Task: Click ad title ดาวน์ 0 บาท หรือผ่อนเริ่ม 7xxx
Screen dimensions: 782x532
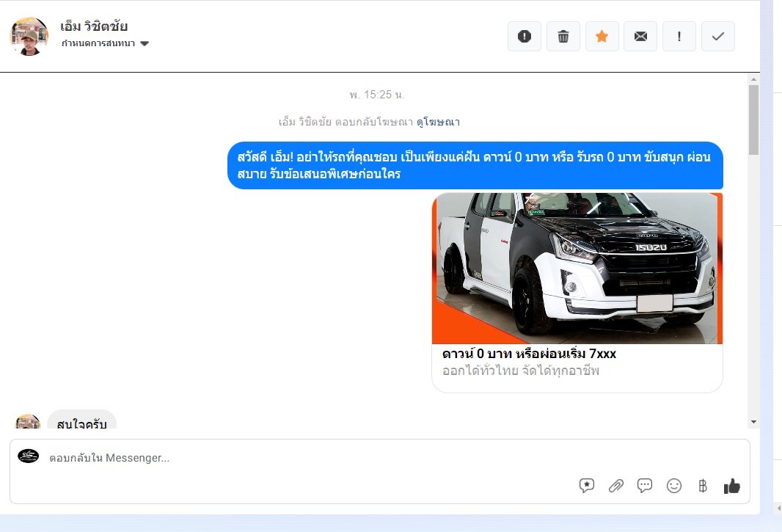Action: (529, 354)
